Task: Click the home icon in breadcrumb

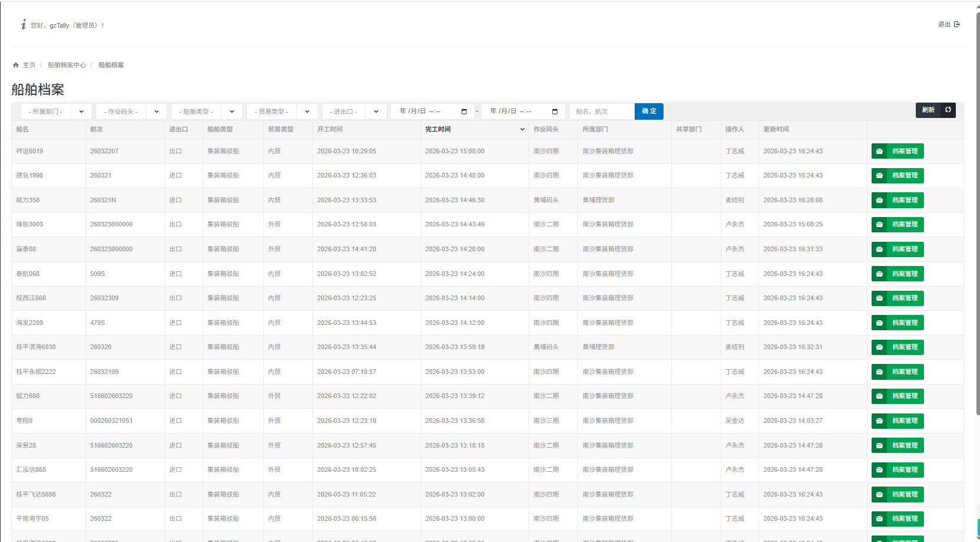Action: (x=16, y=65)
